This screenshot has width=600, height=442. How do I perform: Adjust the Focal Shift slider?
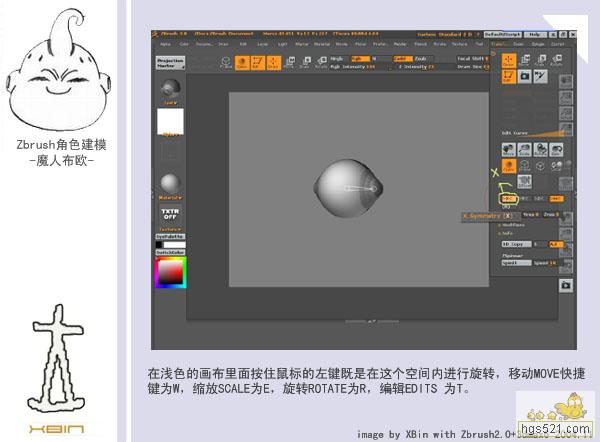(473, 59)
